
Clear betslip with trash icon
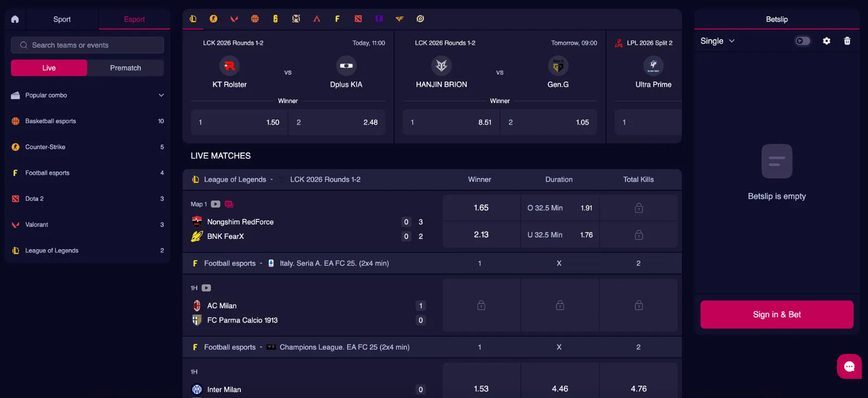pos(847,41)
